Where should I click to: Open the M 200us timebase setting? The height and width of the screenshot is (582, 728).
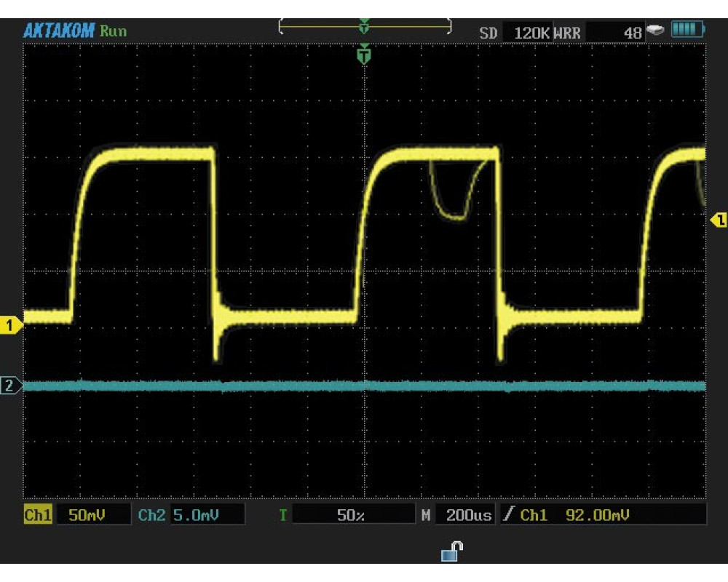pyautogui.click(x=469, y=515)
